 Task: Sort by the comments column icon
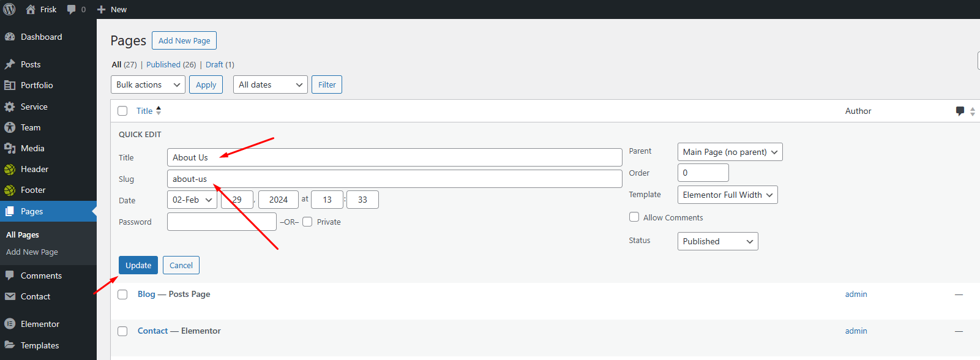click(x=960, y=111)
